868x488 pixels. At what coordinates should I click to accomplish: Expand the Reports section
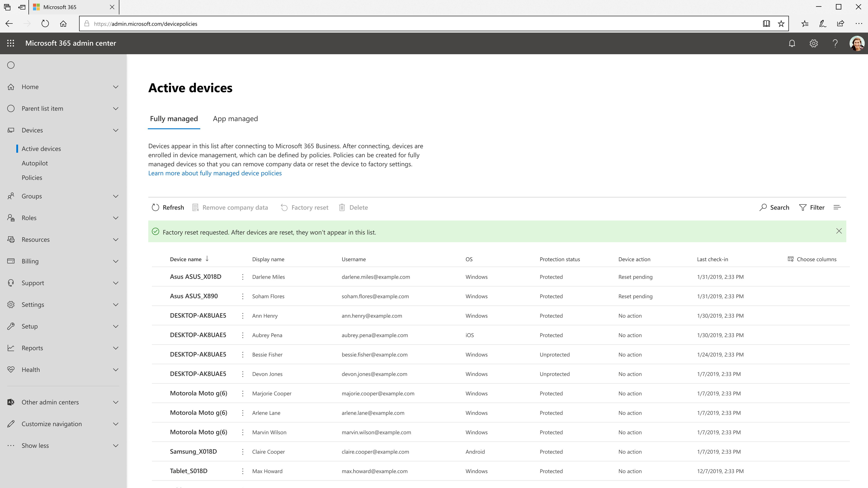(x=116, y=348)
